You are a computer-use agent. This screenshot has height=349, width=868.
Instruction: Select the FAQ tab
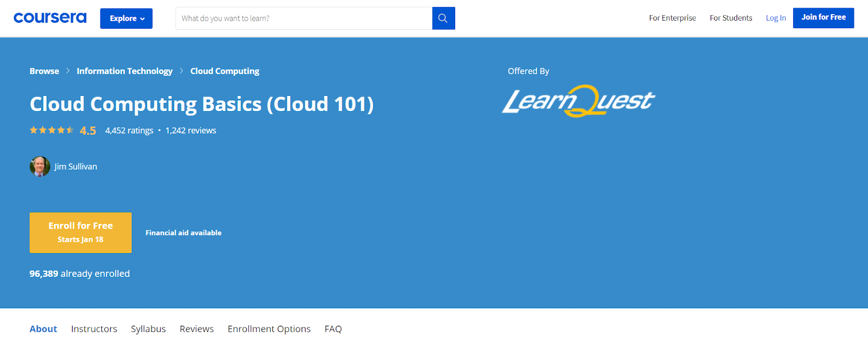333,329
